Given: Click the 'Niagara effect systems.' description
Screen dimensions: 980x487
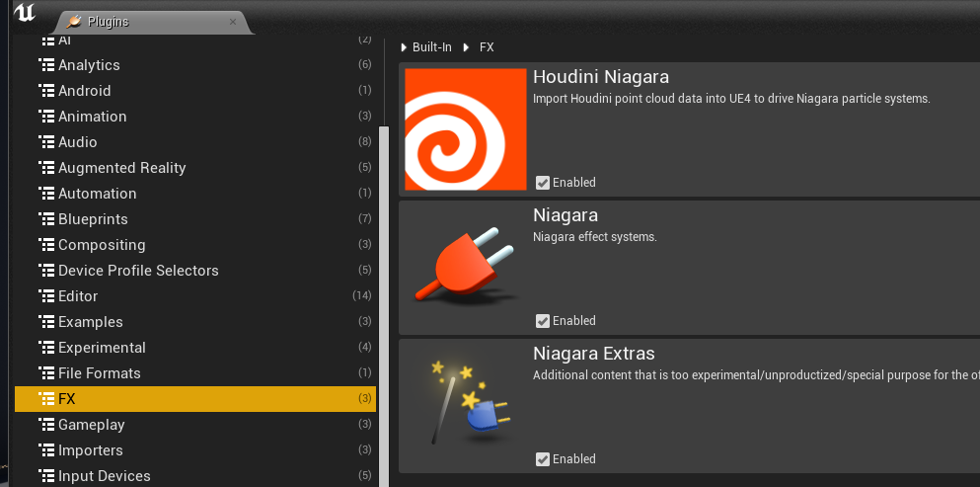Looking at the screenshot, I should click(595, 237).
